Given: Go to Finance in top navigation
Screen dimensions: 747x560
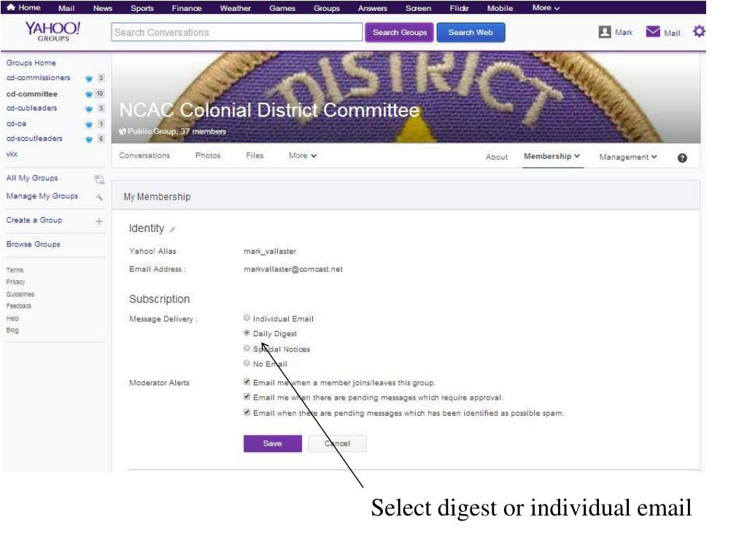Looking at the screenshot, I should coord(186,8).
